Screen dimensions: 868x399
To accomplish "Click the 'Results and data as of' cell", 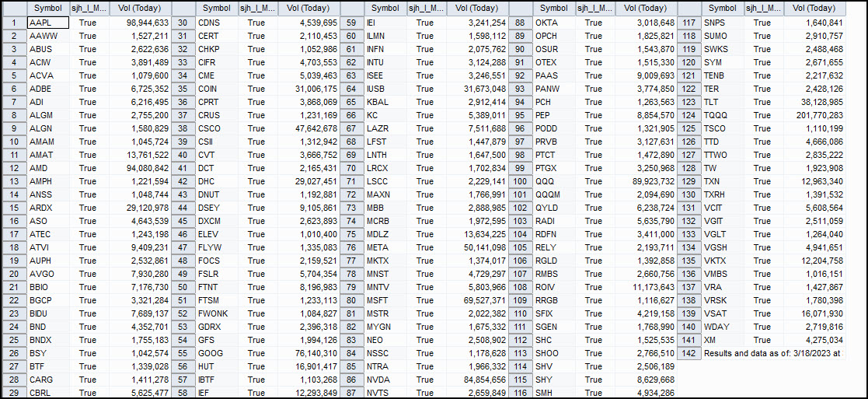I will (773, 353).
